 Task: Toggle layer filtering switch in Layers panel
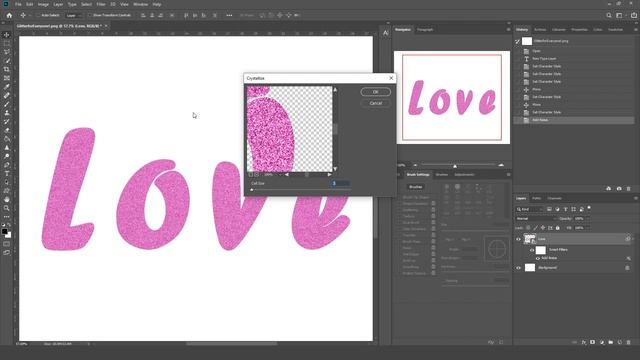pyautogui.click(x=589, y=208)
